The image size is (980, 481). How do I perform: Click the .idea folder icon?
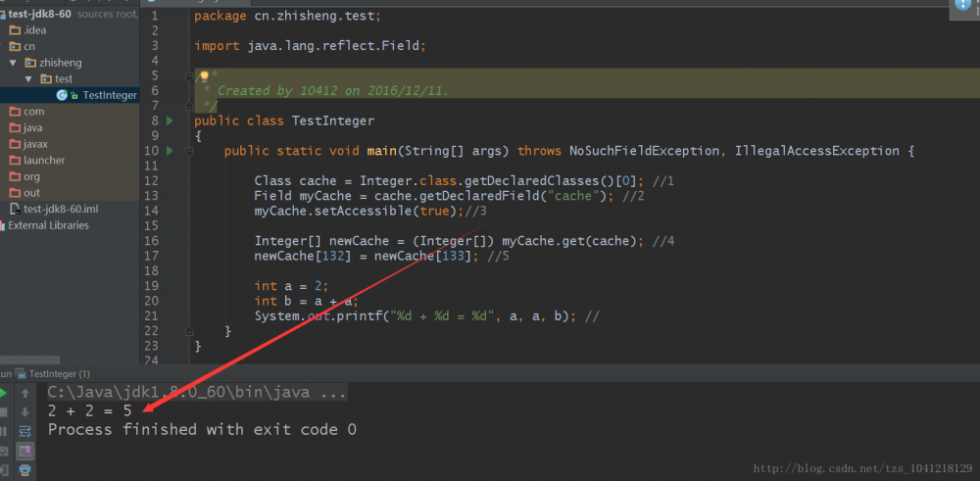click(15, 30)
